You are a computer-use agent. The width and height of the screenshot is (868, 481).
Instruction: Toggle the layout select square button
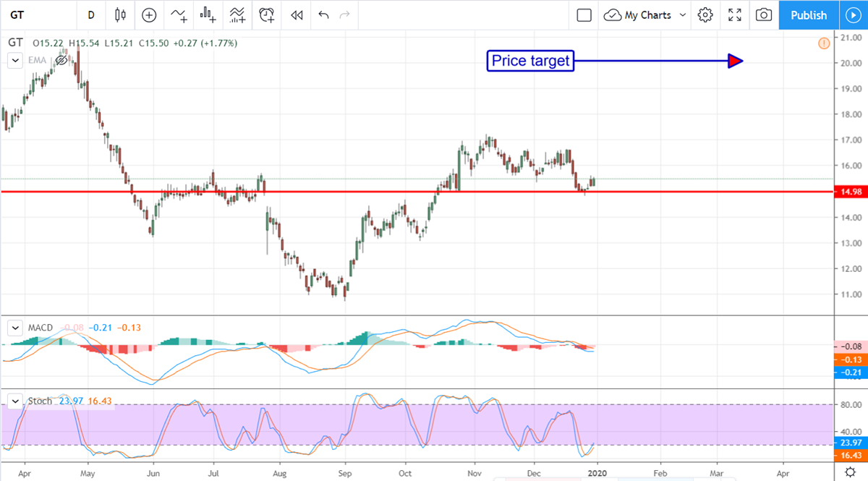[584, 14]
